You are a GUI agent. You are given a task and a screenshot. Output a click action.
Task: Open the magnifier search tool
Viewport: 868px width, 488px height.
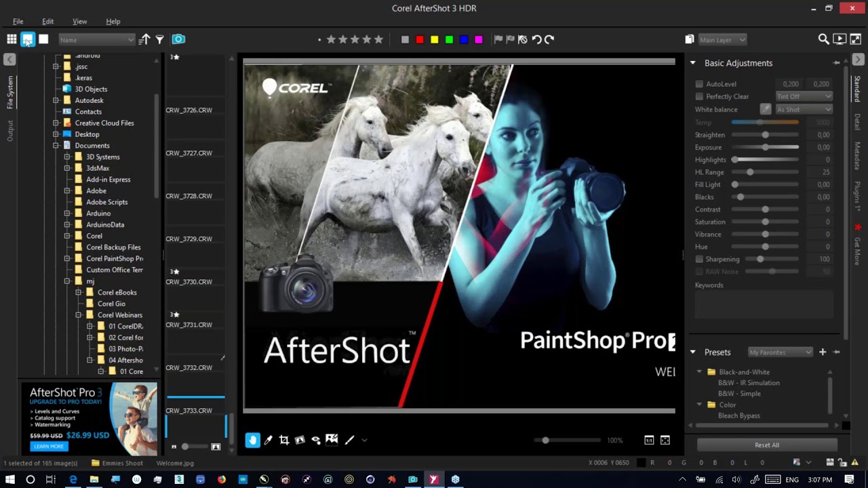click(x=823, y=39)
